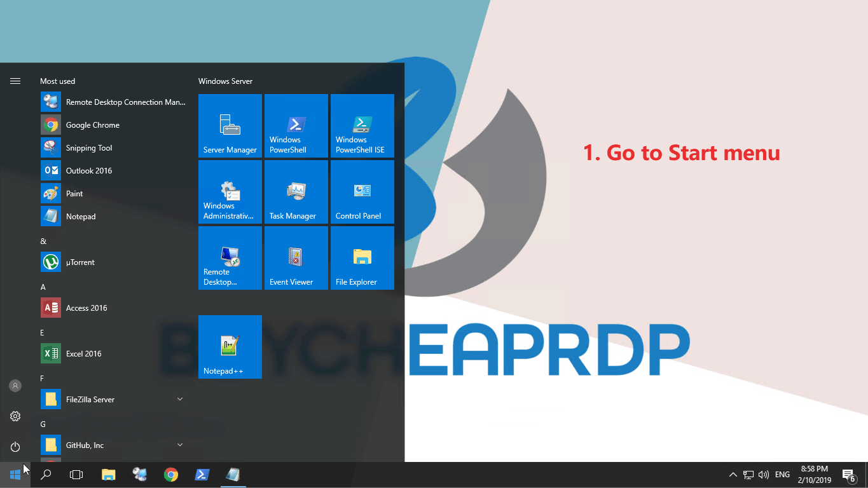Open Windows Administrative Tools tile
Viewport: 868px width, 488px height.
coord(230,192)
